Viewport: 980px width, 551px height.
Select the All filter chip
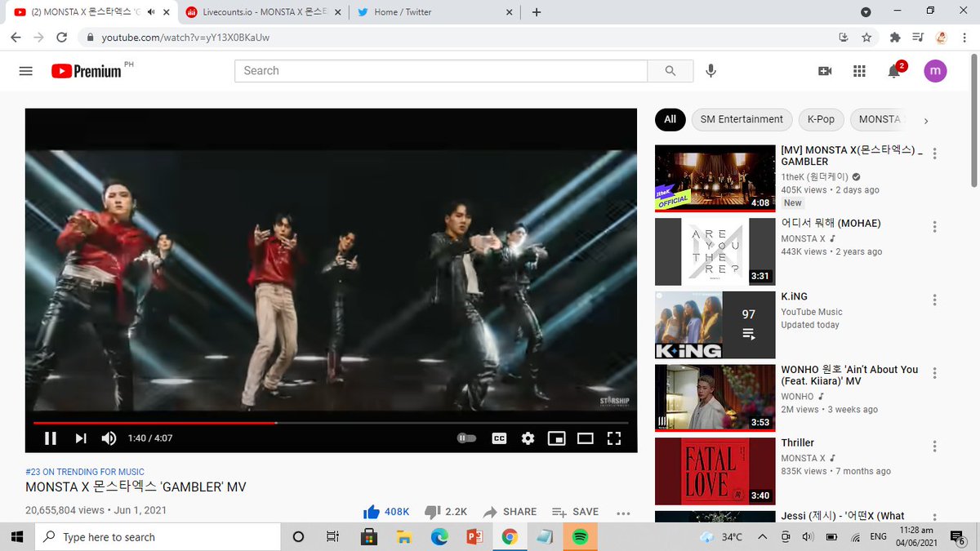point(670,119)
